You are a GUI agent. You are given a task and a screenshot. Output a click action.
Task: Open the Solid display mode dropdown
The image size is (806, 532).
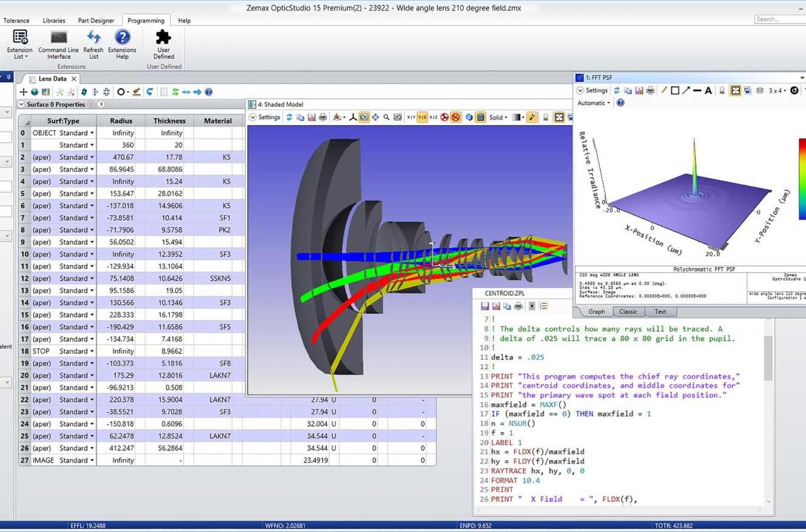[x=498, y=118]
